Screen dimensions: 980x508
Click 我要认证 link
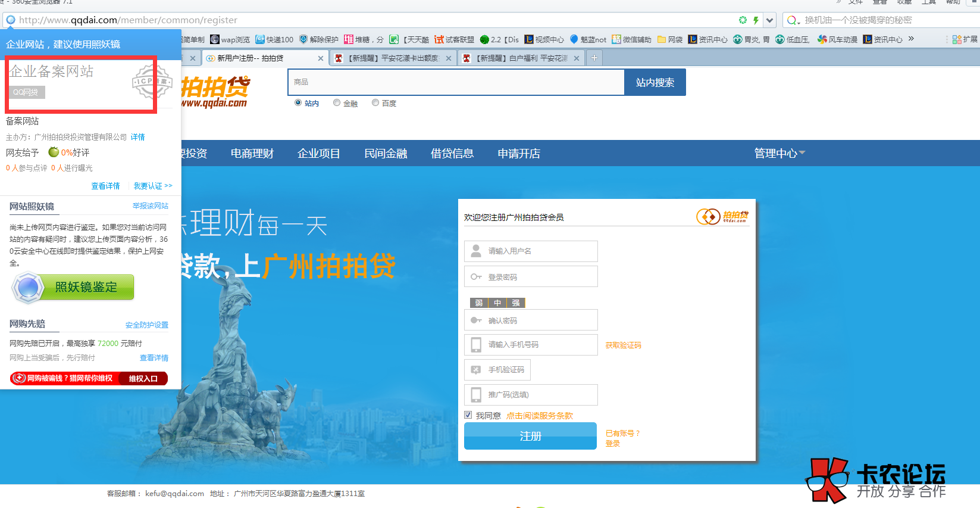pos(153,186)
